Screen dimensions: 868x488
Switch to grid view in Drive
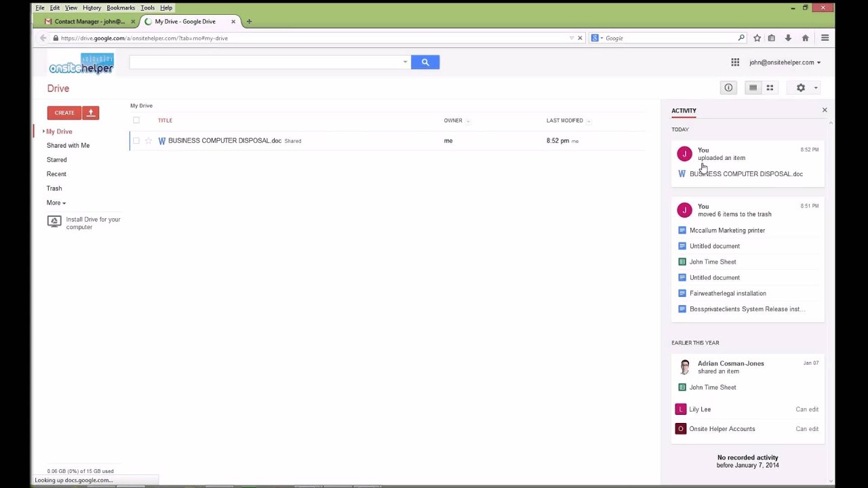[x=770, y=87]
